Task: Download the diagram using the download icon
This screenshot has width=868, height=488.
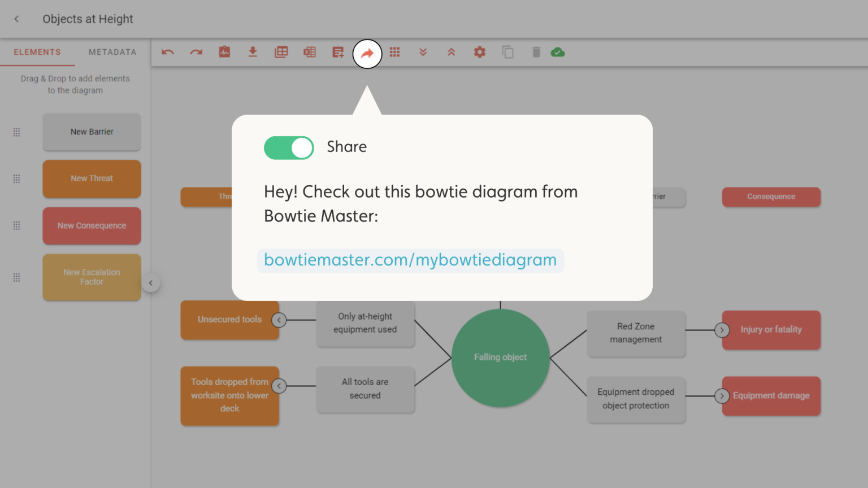Action: (253, 53)
